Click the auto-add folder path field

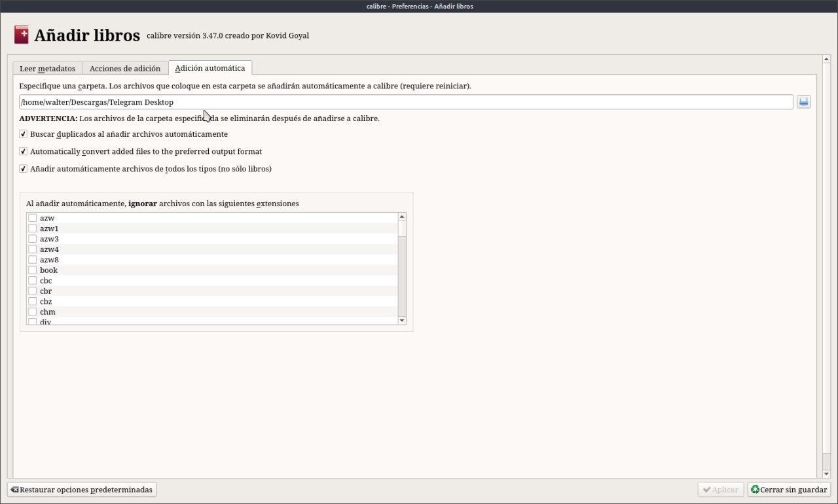click(406, 102)
